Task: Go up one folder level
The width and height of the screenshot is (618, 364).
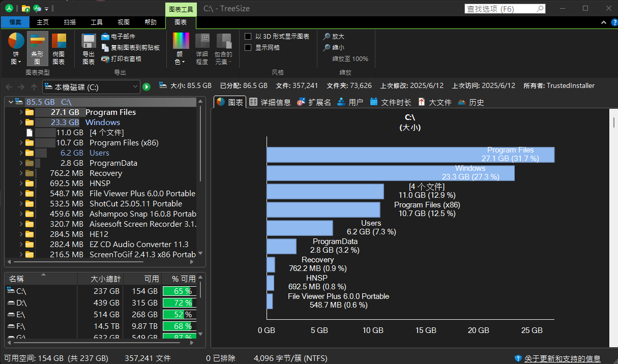Action: [34, 87]
